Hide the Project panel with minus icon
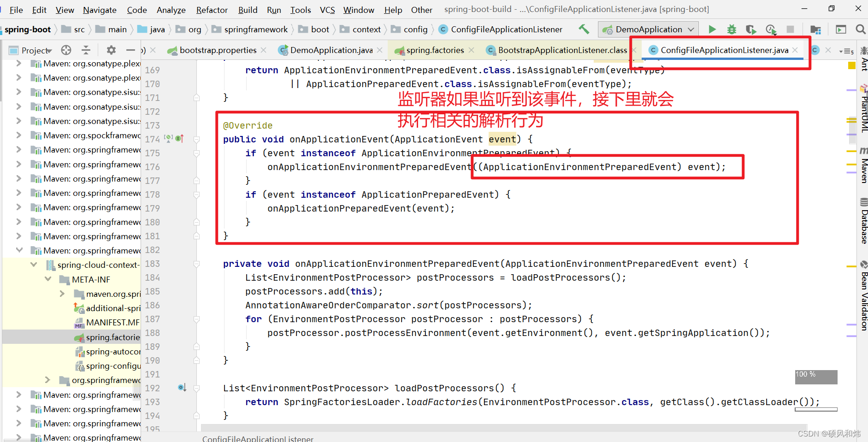 coord(130,50)
